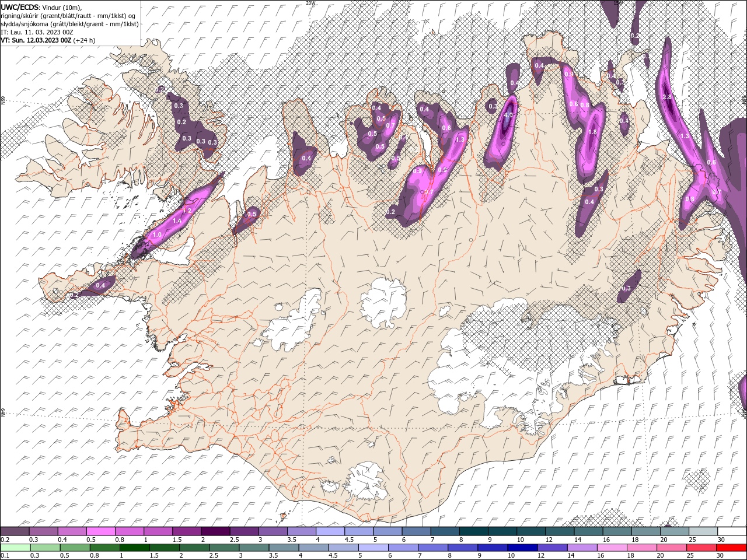
Task: Click the medium green swatch between lower 0.5 and 0.8
Action: [75, 548]
